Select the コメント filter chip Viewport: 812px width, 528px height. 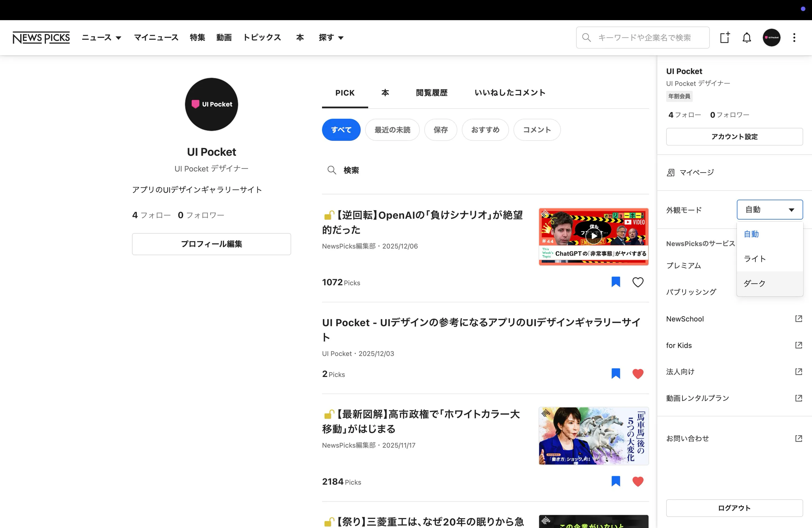[537, 130]
